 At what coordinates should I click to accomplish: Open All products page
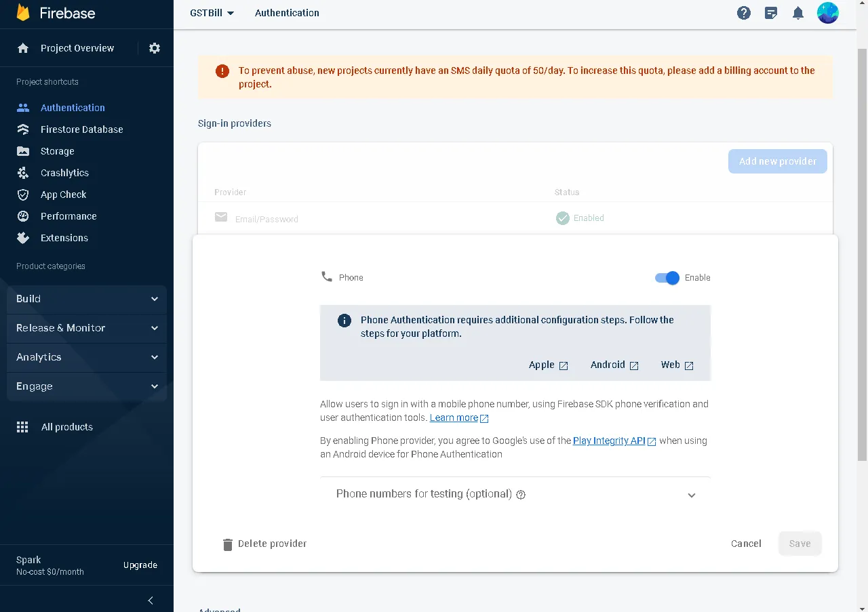67,427
